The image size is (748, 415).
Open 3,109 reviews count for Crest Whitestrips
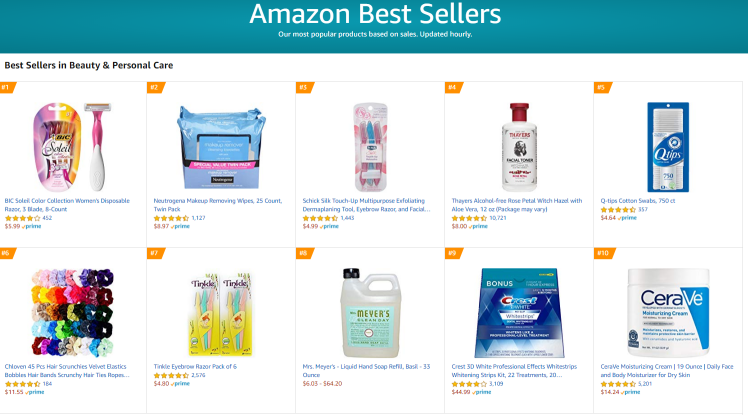pos(497,384)
